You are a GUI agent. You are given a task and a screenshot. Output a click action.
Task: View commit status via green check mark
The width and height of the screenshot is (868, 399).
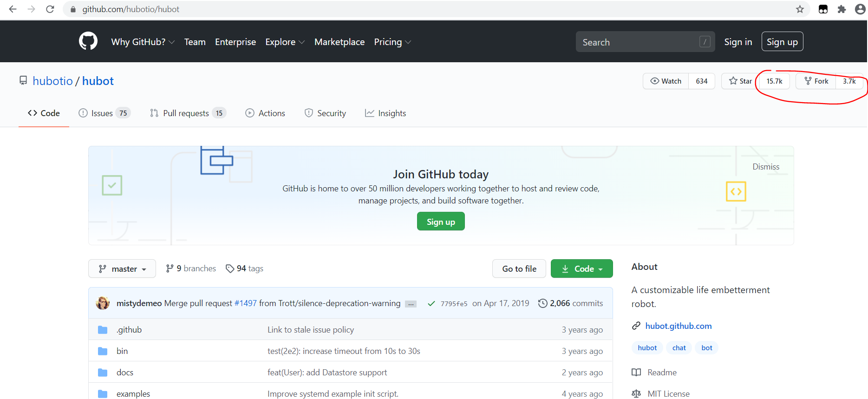click(431, 303)
